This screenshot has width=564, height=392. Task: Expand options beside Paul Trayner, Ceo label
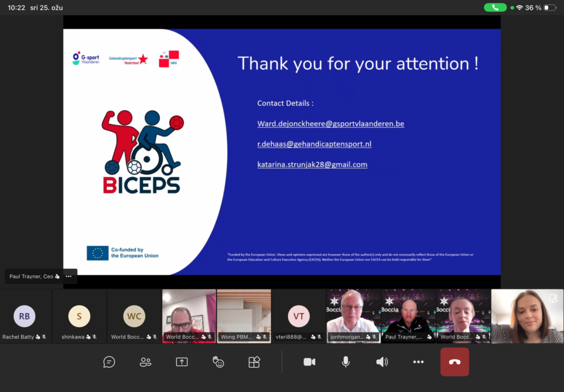(68, 276)
